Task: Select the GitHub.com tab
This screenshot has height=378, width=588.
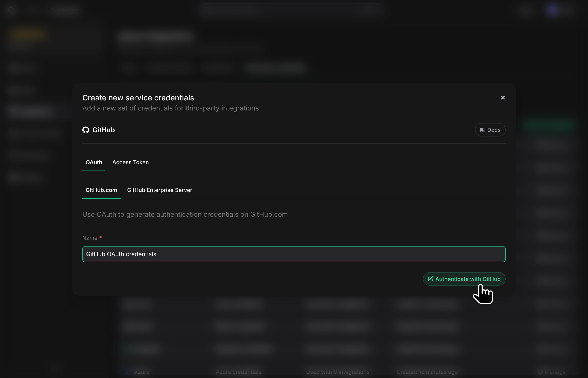Action: tap(101, 190)
